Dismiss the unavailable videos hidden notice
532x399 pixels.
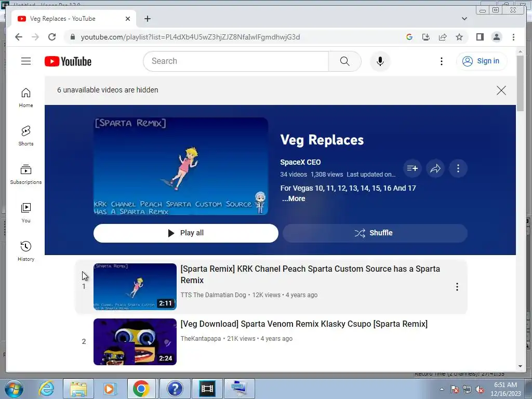(x=501, y=90)
